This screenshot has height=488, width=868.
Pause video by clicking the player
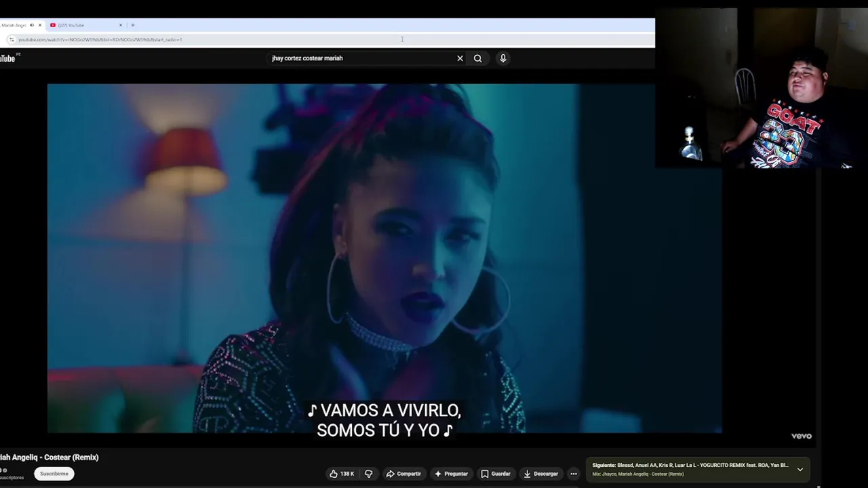[x=384, y=258]
